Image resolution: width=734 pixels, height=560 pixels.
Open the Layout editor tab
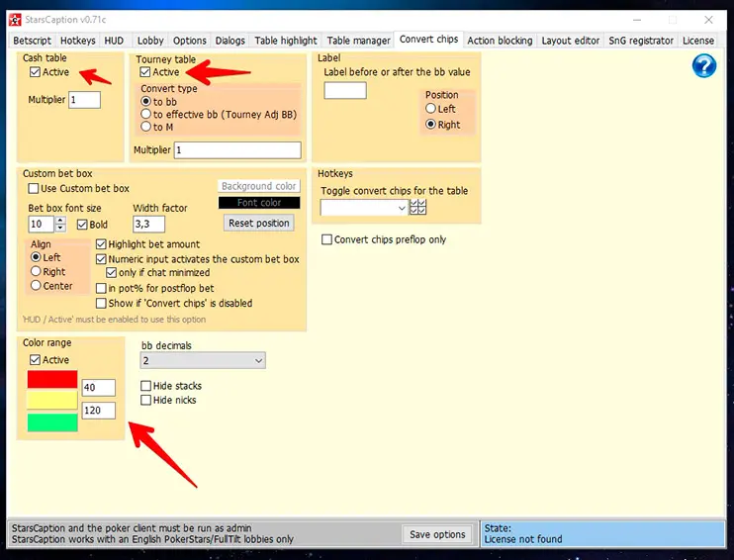coord(571,41)
